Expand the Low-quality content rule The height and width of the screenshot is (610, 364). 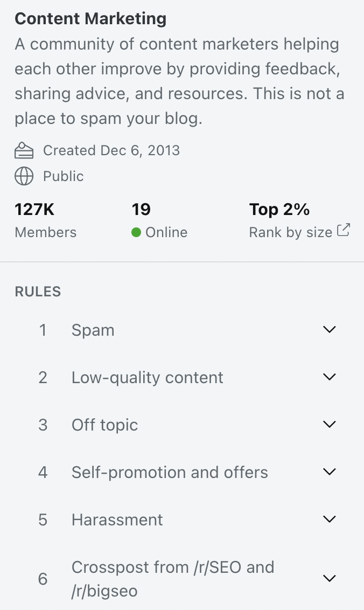330,377
